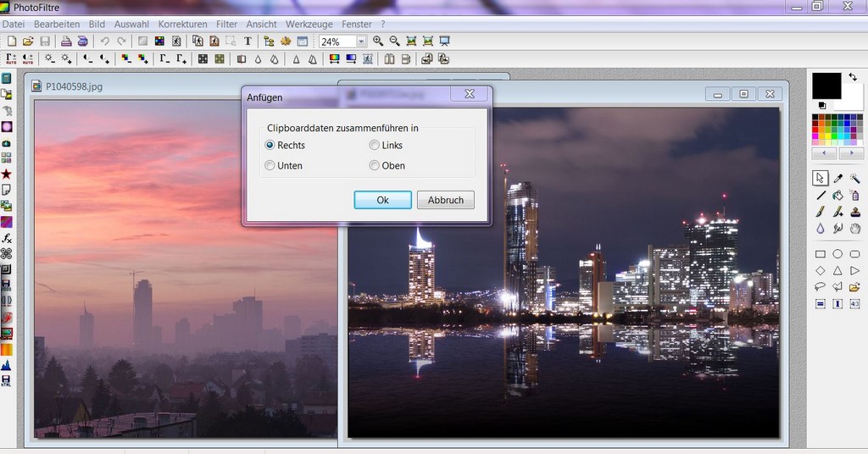
Task: Select the Oben radio button
Action: (x=374, y=165)
